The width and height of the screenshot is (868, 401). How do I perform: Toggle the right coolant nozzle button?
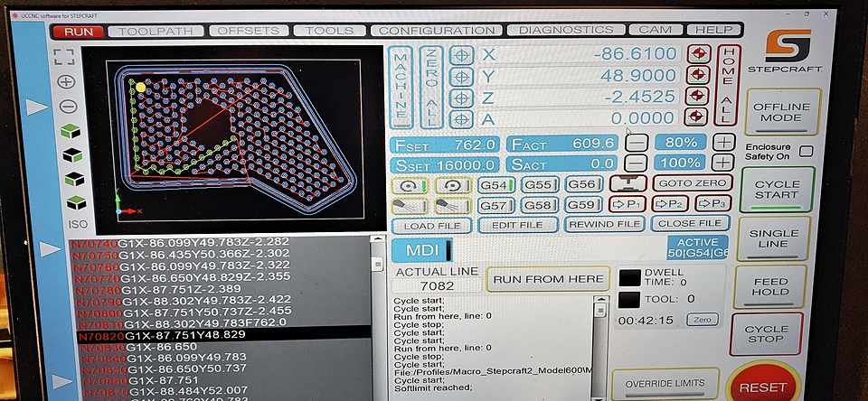(453, 206)
